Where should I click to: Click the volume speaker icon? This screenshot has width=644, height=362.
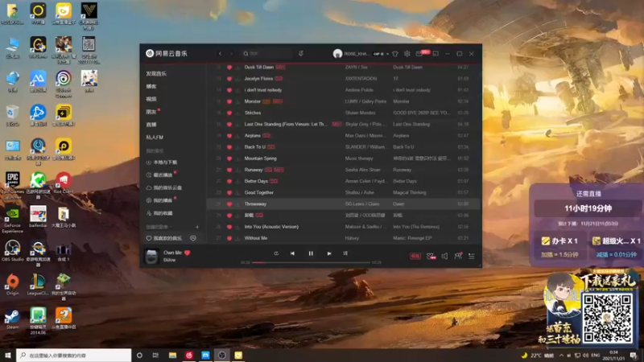(444, 256)
